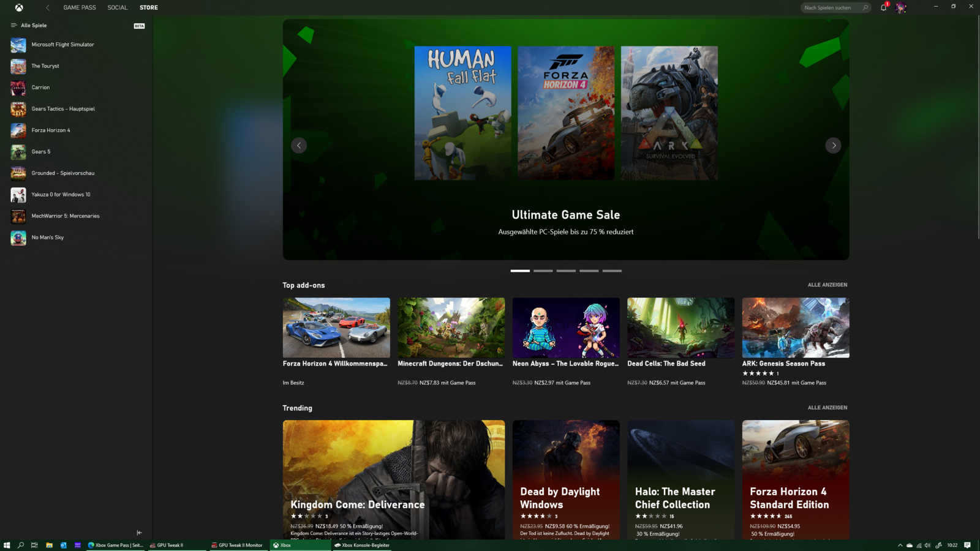Open notifications bell icon
Image resolution: width=980 pixels, height=551 pixels.
point(883,7)
